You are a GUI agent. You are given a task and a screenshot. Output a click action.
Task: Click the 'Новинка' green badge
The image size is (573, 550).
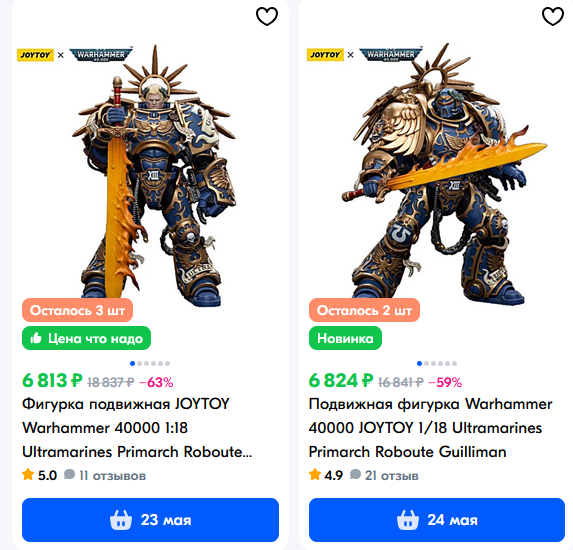345,338
